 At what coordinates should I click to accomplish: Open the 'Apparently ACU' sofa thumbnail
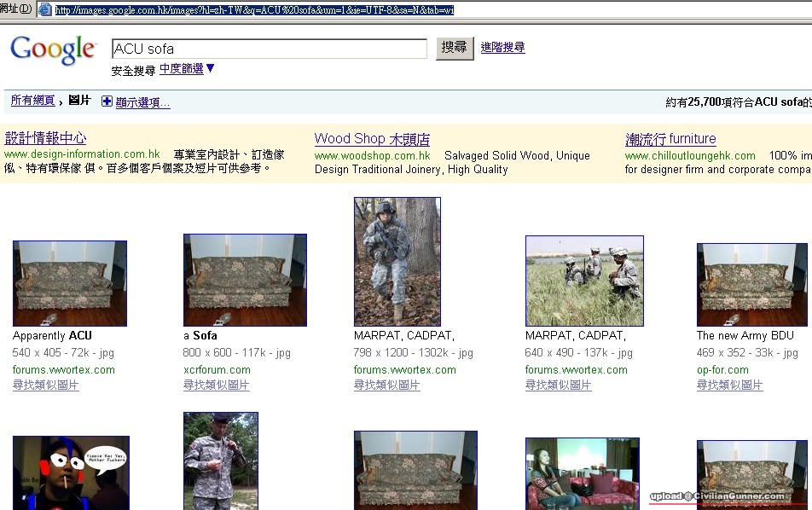(70, 283)
